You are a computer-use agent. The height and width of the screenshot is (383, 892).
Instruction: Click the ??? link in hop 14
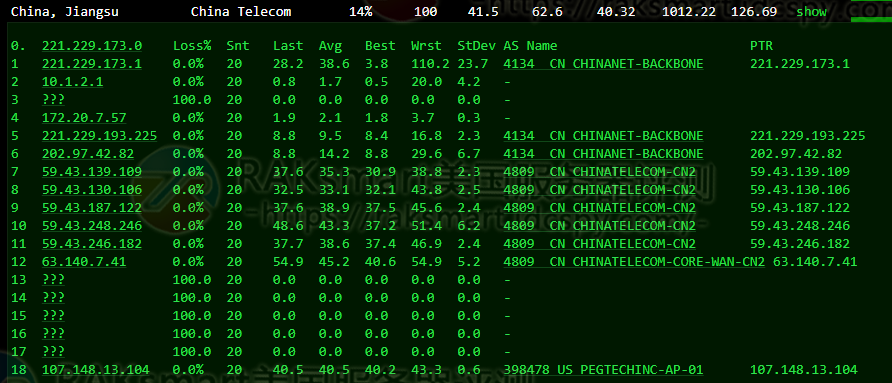pyautogui.click(x=53, y=298)
